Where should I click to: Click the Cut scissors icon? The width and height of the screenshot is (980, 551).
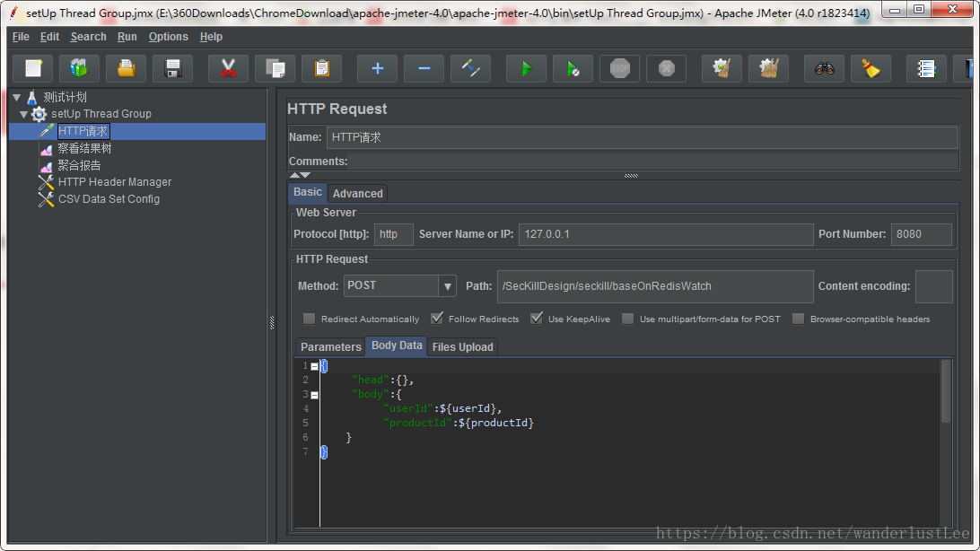[x=228, y=68]
